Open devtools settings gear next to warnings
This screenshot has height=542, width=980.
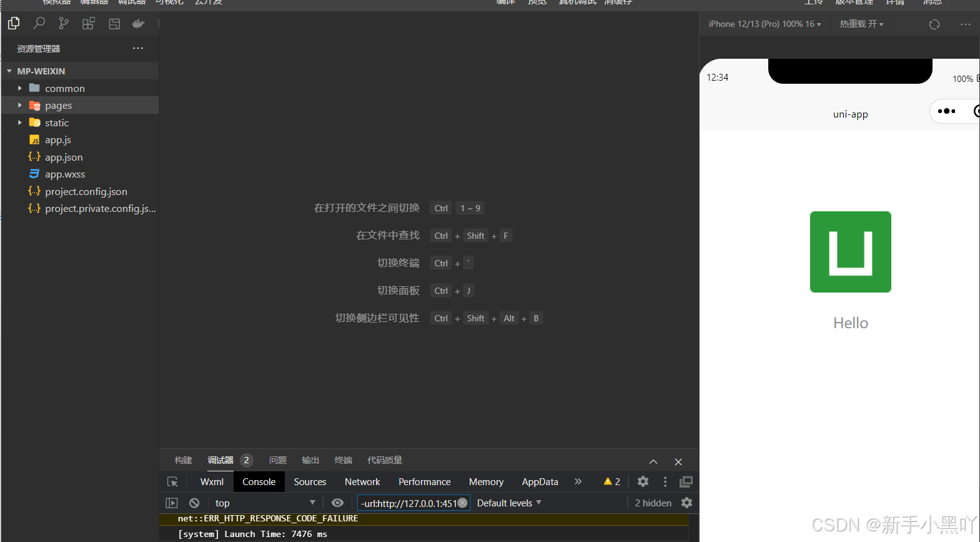(643, 481)
